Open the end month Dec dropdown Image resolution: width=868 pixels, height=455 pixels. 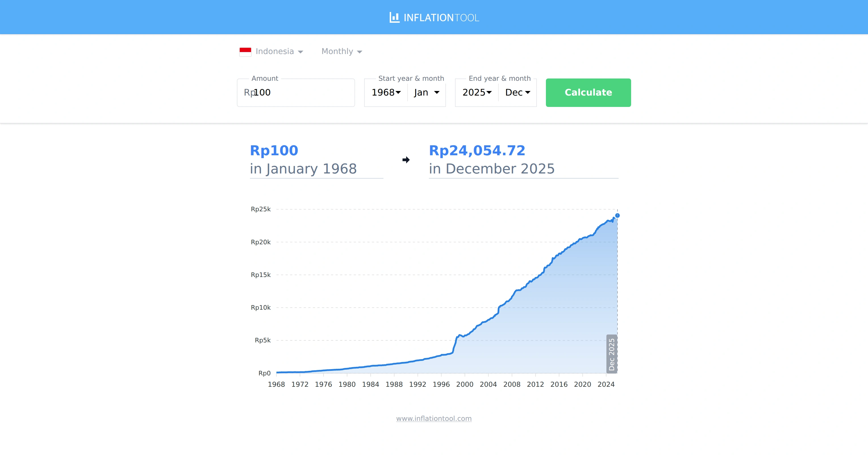point(517,92)
